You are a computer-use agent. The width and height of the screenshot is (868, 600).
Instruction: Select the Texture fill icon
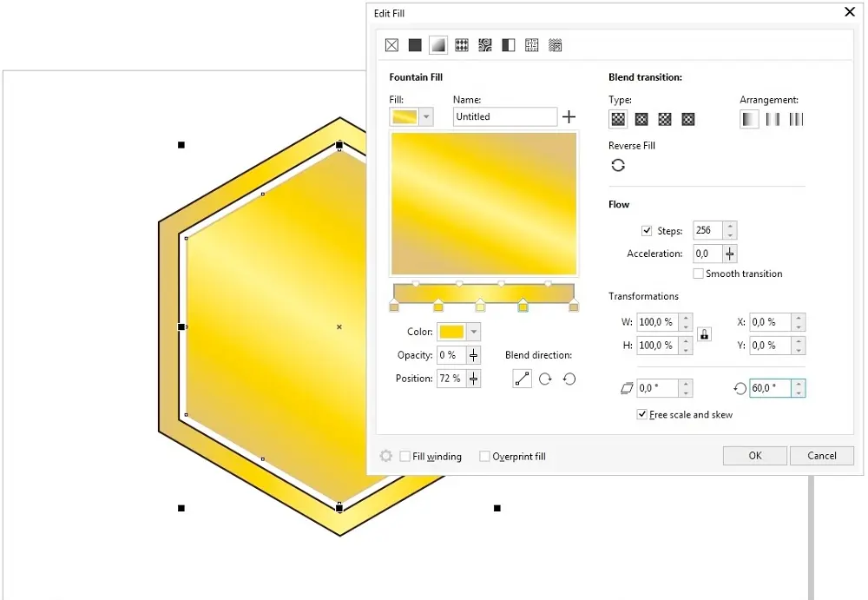click(531, 45)
